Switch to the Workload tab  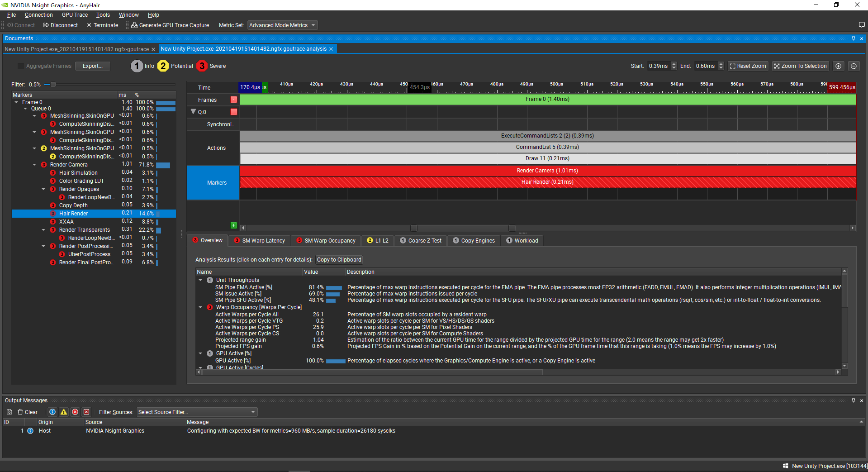point(522,241)
